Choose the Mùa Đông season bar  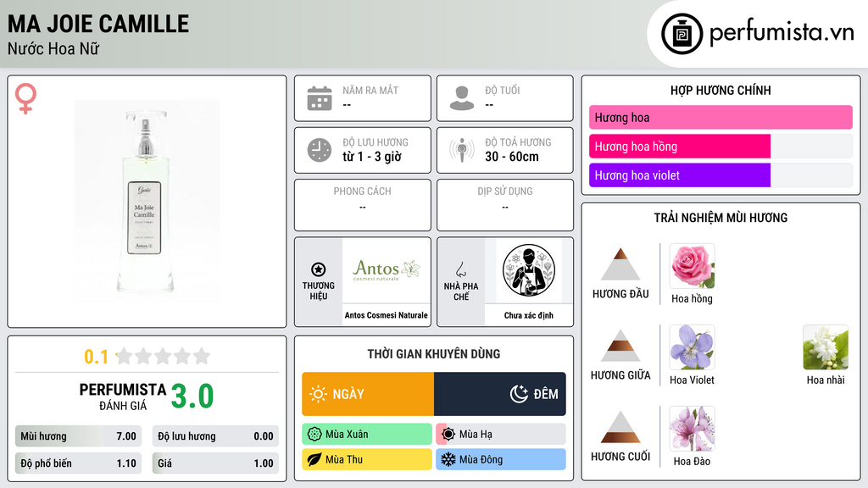[x=501, y=459]
